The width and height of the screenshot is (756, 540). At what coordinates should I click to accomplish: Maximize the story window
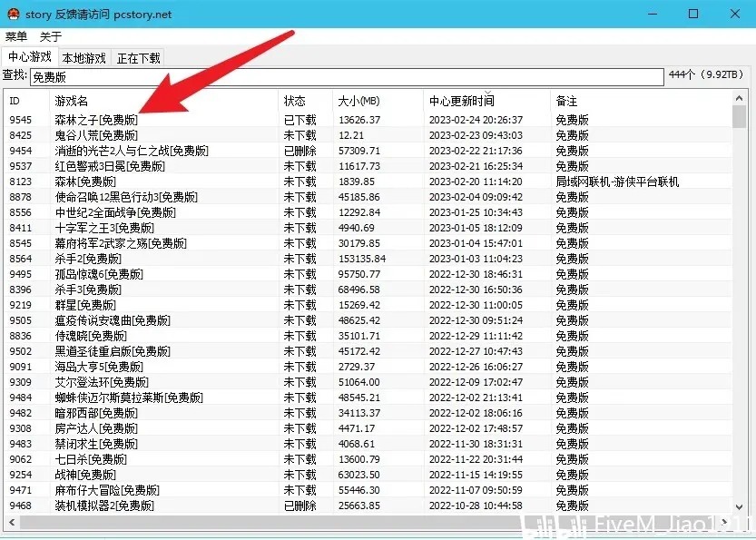coord(693,14)
